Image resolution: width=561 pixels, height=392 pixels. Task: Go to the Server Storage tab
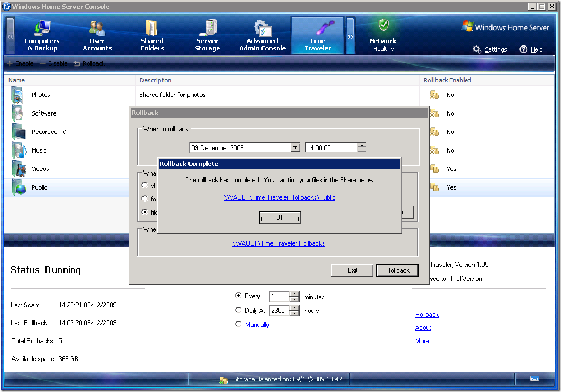208,36
